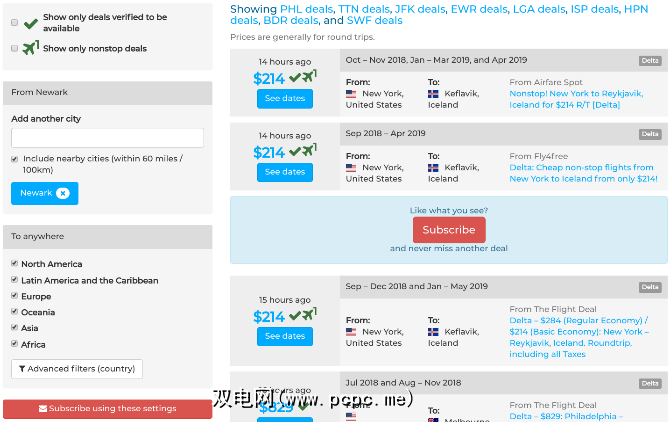Click See dates for first $214 deal
670x422 pixels.
point(284,98)
